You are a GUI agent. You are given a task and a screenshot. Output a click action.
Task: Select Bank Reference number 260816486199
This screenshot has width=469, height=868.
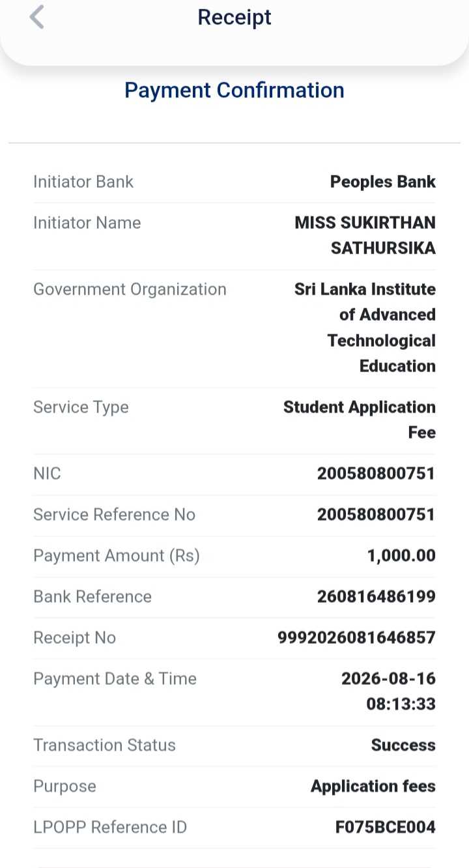click(x=376, y=597)
